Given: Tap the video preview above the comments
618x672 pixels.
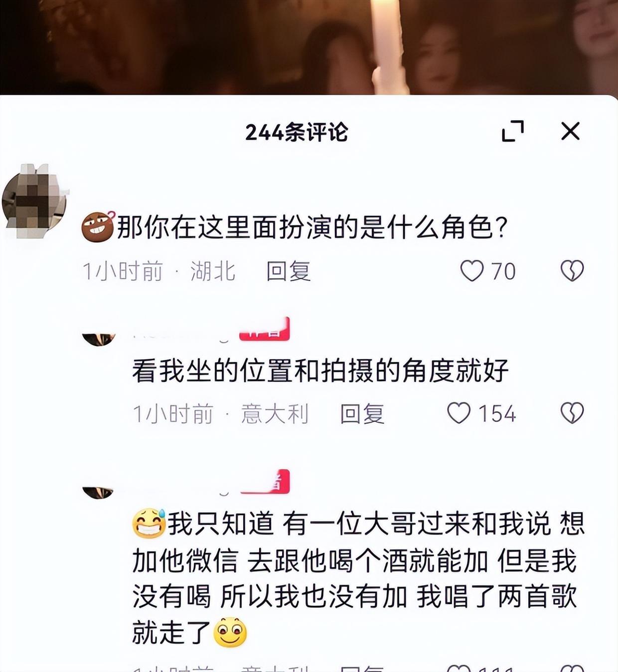Looking at the screenshot, I should [x=309, y=47].
